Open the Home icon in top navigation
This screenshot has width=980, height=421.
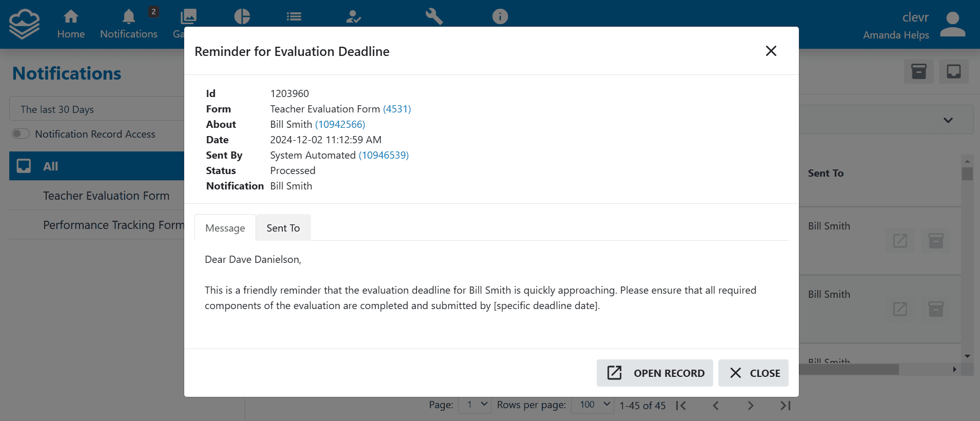[71, 17]
